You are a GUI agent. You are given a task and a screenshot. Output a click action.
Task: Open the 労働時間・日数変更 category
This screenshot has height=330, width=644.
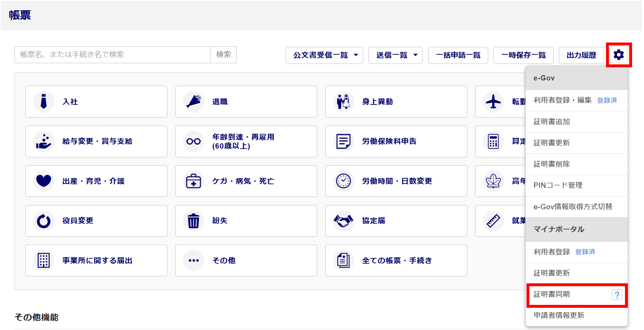tap(396, 181)
